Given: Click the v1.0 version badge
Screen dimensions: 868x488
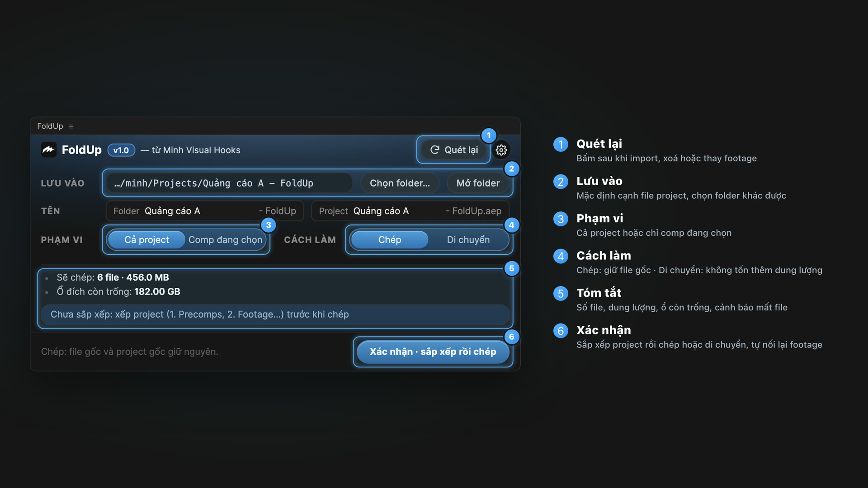Looking at the screenshot, I should coord(121,150).
